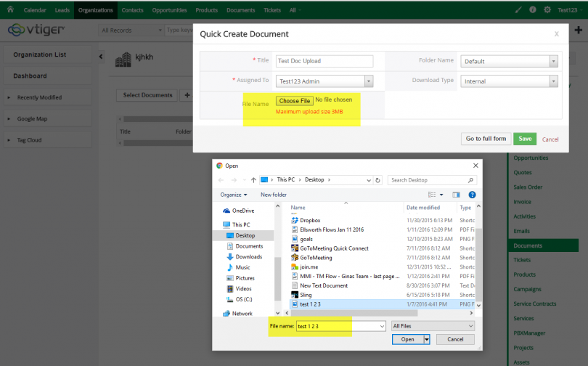Click the green Save button

(x=525, y=139)
